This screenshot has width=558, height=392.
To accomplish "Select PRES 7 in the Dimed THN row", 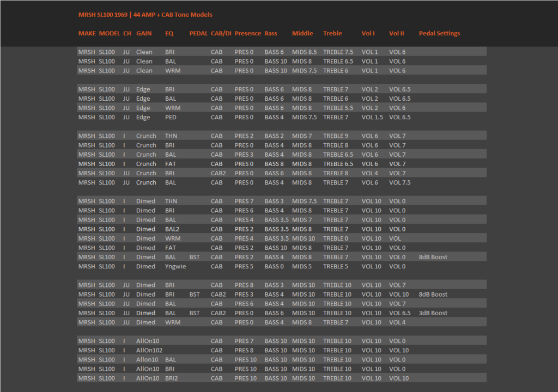I will 244,201.
